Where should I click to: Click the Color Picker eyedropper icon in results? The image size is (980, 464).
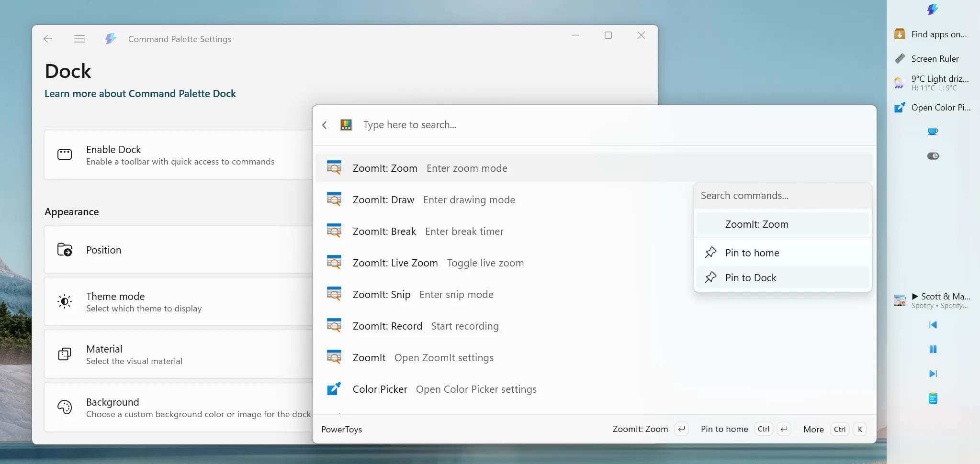[x=335, y=388]
